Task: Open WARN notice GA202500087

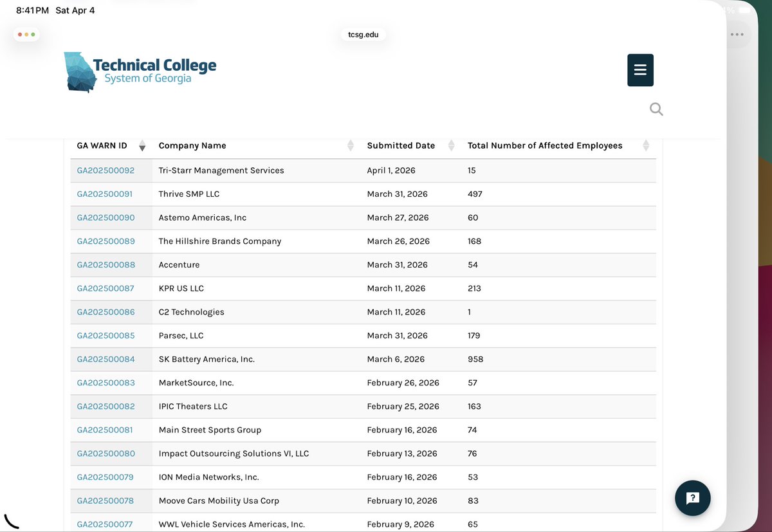Action: coord(106,288)
